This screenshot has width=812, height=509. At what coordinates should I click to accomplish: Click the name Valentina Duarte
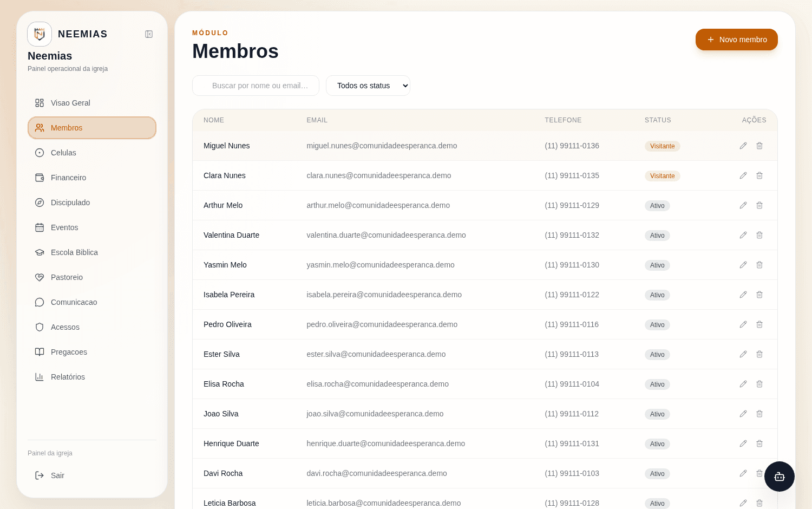[x=231, y=235]
